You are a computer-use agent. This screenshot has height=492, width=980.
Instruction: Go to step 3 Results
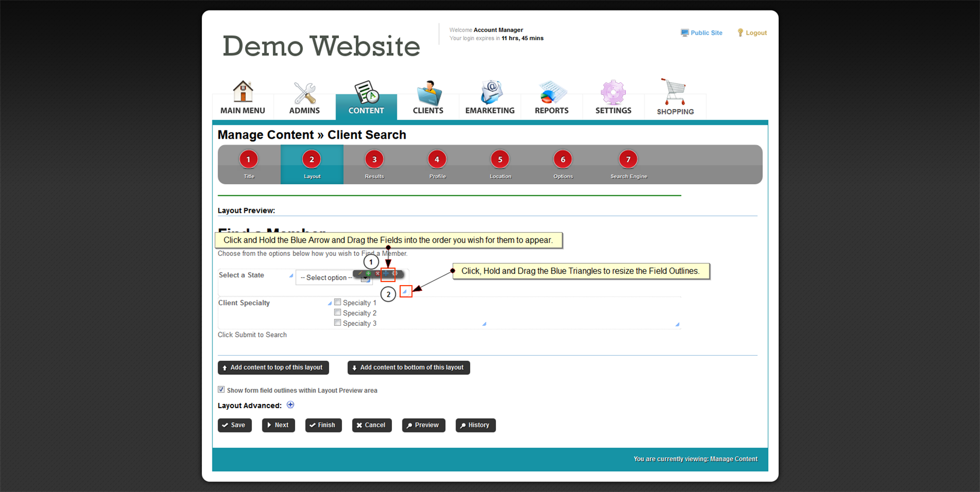[x=374, y=160]
